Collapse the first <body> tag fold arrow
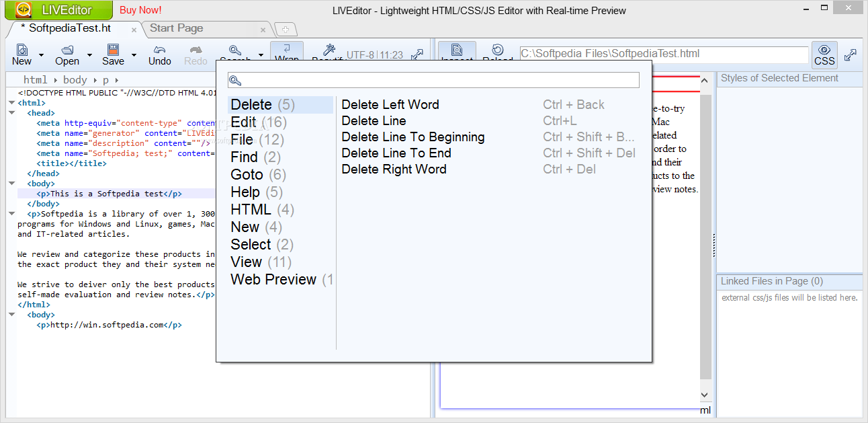 tap(11, 183)
